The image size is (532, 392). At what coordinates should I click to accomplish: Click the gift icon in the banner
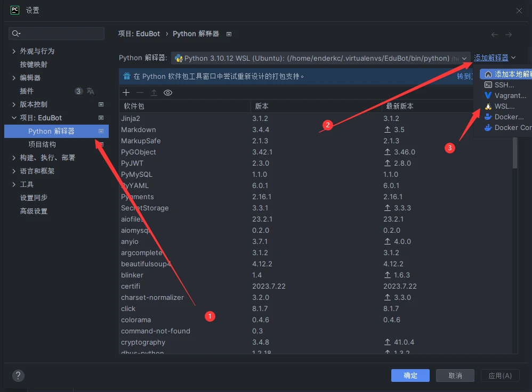coord(127,76)
